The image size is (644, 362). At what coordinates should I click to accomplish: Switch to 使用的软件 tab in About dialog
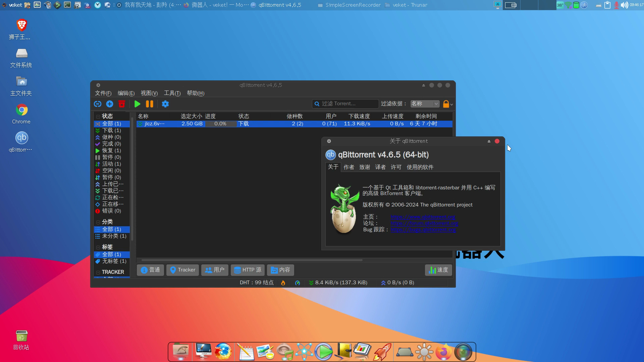tap(420, 167)
